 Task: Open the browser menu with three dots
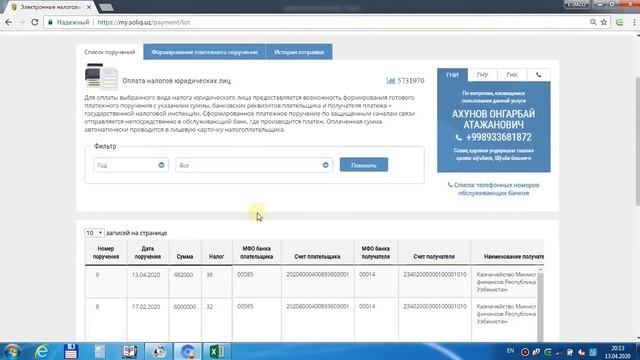coord(634,22)
